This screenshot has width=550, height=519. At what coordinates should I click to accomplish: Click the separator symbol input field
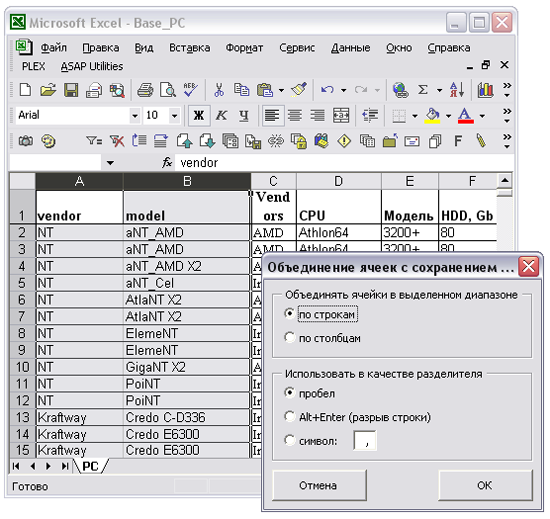(x=365, y=440)
